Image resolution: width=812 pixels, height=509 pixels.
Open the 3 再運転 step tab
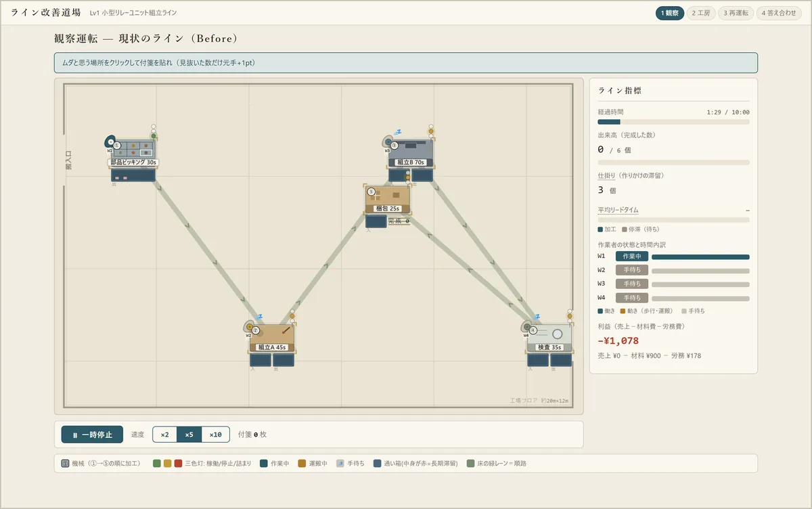[x=736, y=13]
